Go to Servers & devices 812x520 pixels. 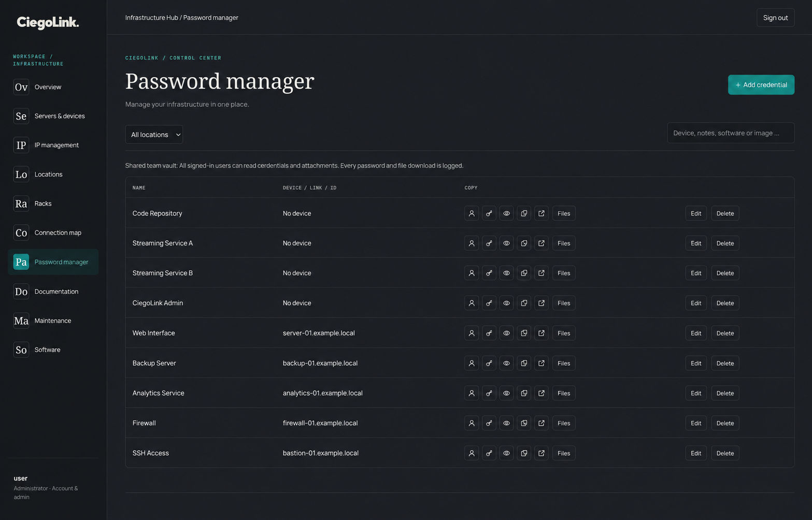(x=53, y=116)
